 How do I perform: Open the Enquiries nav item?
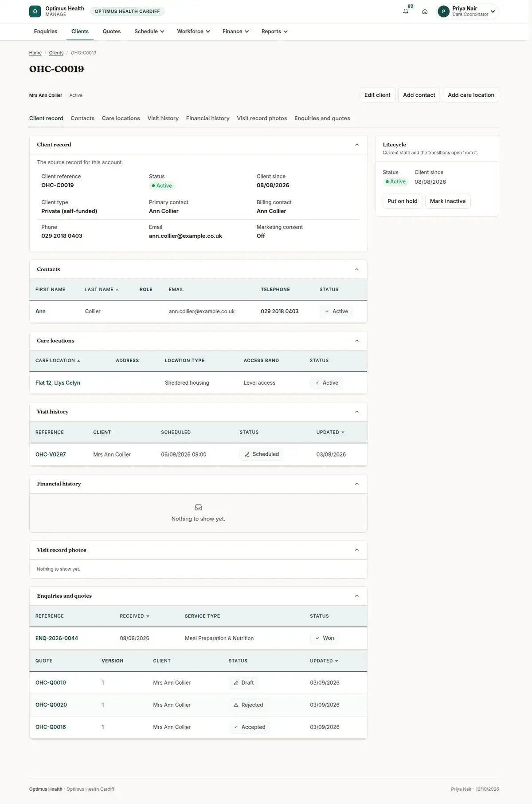coord(46,32)
